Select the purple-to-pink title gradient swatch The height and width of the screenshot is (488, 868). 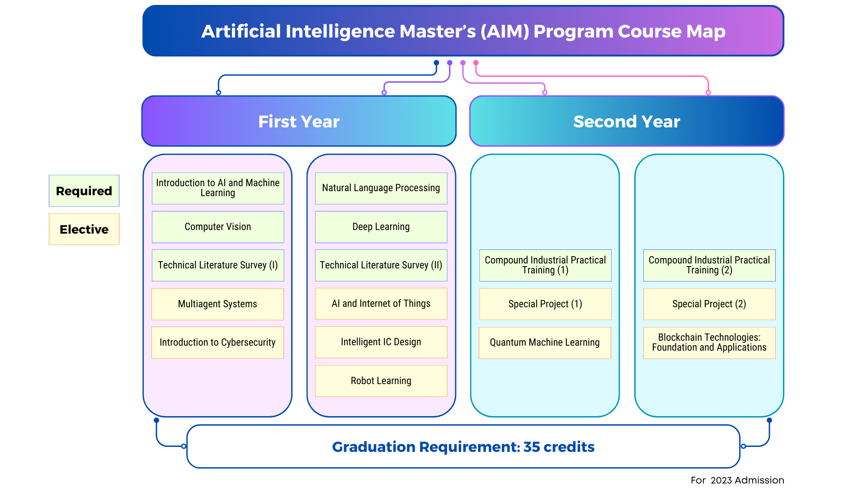coord(434,31)
